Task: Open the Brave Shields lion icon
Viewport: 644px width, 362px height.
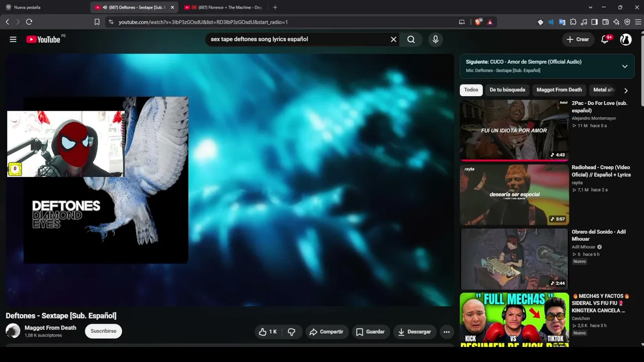Action: tap(478, 22)
